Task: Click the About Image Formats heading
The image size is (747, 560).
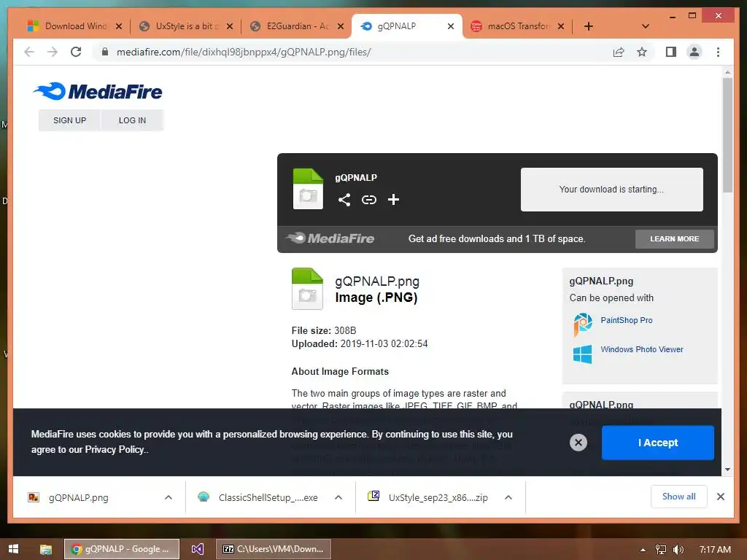Action: pos(340,371)
